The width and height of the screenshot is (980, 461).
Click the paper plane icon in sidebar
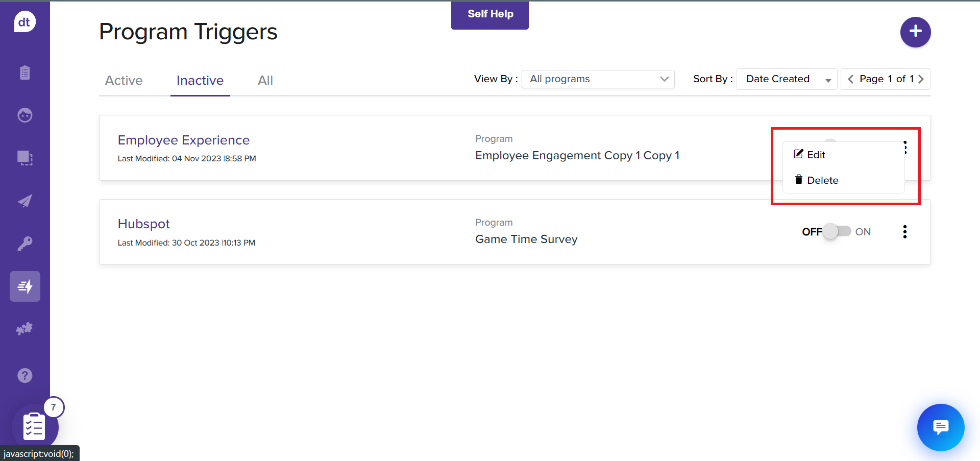(24, 201)
